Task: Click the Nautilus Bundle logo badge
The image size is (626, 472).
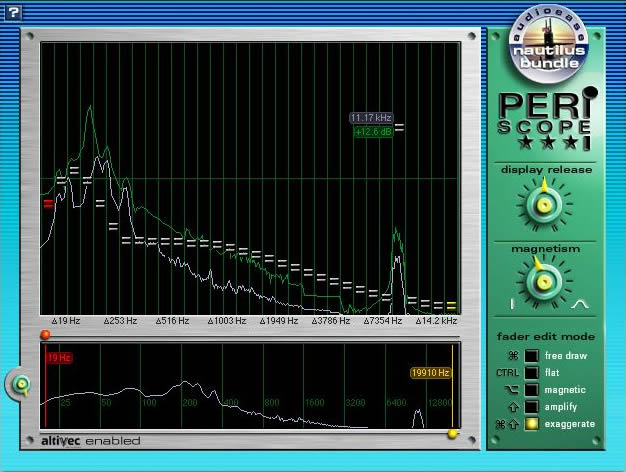Action: click(546, 45)
